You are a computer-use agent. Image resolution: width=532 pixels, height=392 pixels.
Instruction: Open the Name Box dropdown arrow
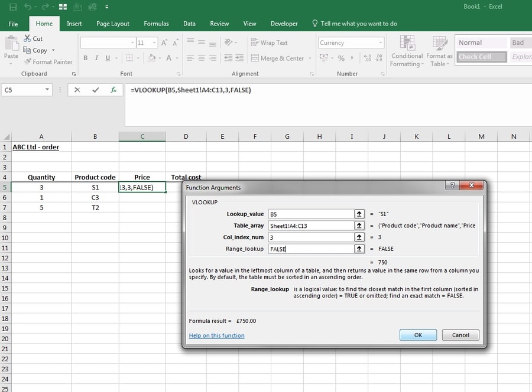pyautogui.click(x=47, y=90)
